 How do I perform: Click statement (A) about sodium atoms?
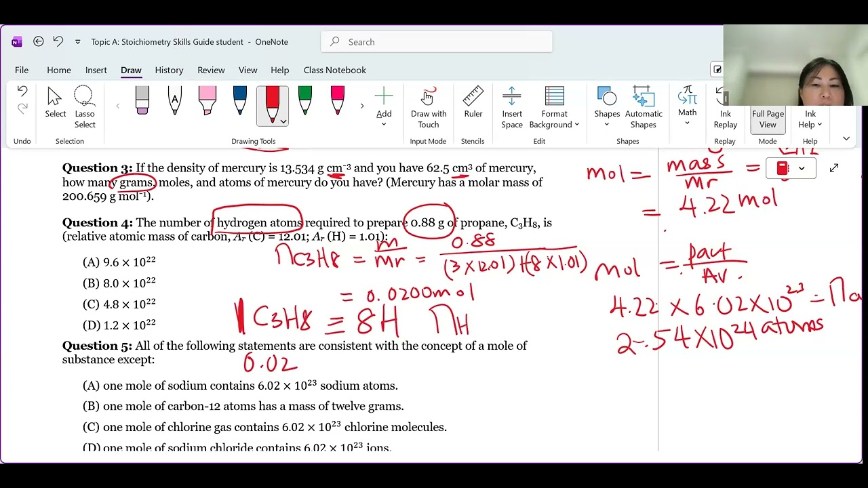pos(240,386)
